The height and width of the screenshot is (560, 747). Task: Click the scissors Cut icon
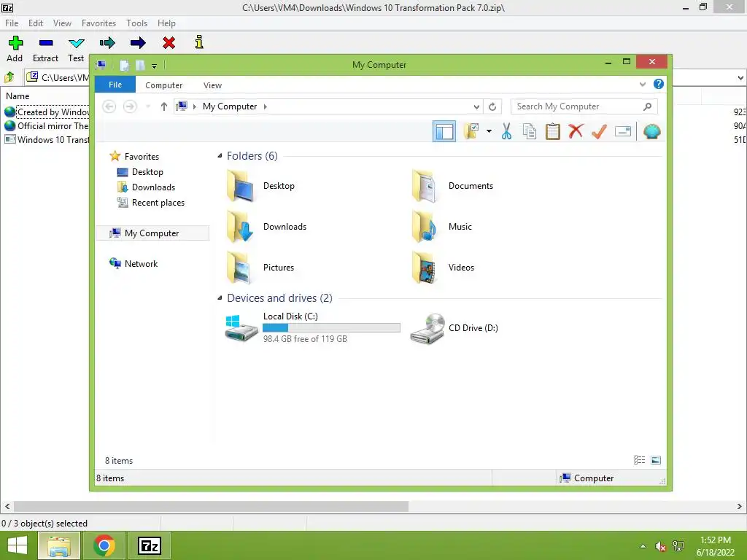(506, 131)
